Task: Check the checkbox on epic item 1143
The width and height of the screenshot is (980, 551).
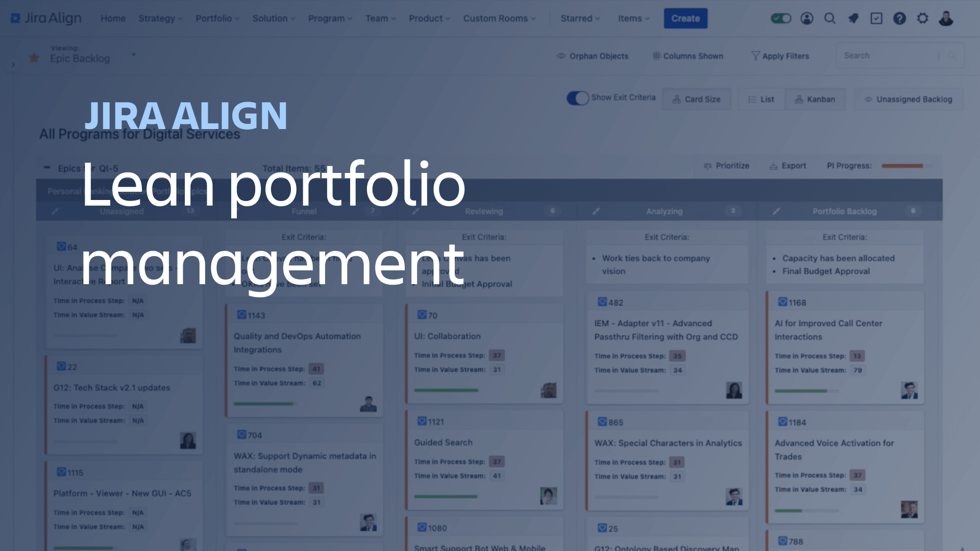Action: [x=241, y=315]
